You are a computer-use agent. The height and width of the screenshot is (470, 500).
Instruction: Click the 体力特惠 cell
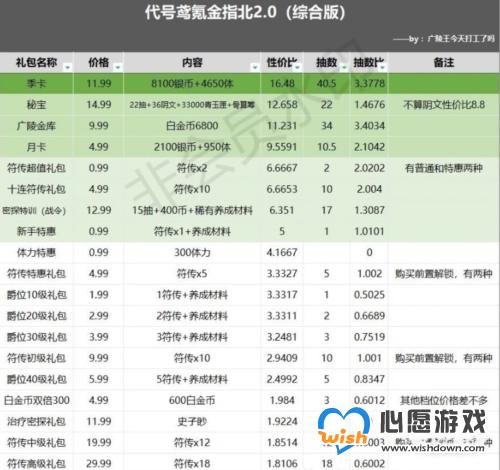pos(36,252)
